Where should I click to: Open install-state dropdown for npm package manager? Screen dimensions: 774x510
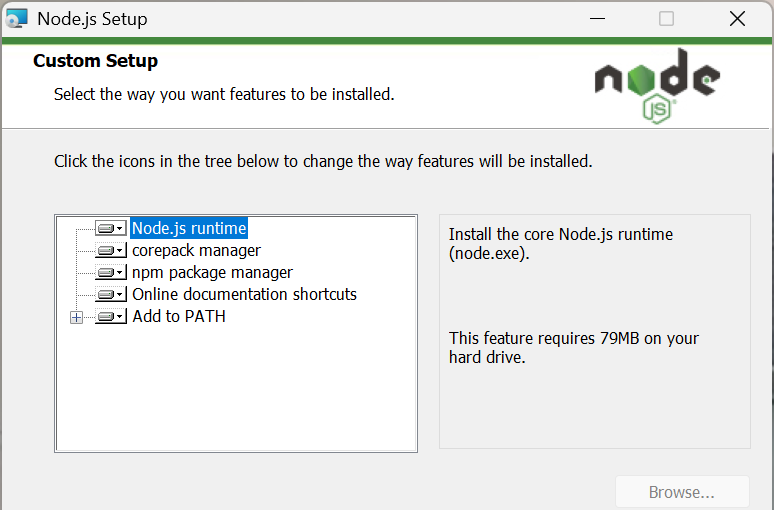click(x=111, y=273)
